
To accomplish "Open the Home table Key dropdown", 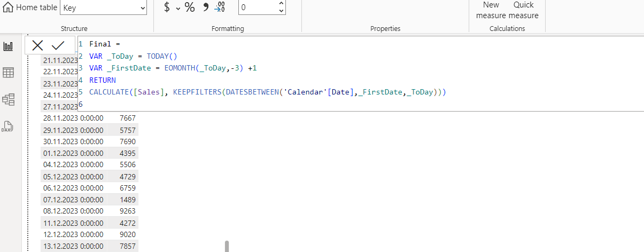I will point(104,8).
